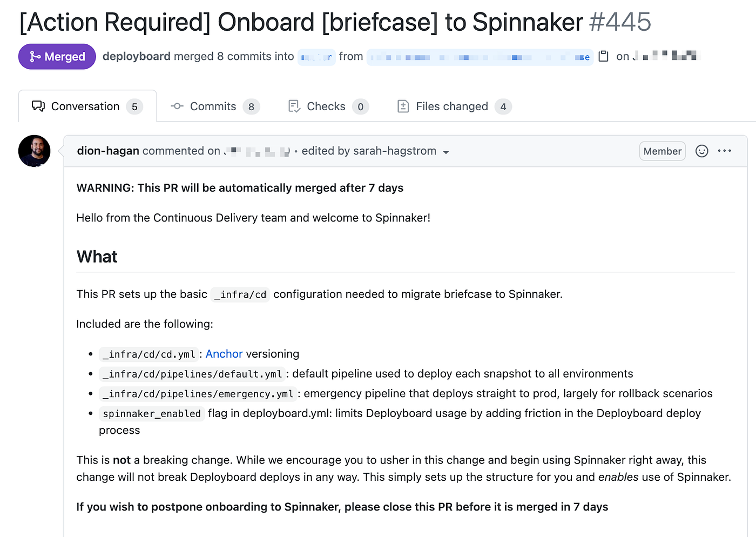
Task: Click the copy branch name clipboard icon
Action: [604, 56]
